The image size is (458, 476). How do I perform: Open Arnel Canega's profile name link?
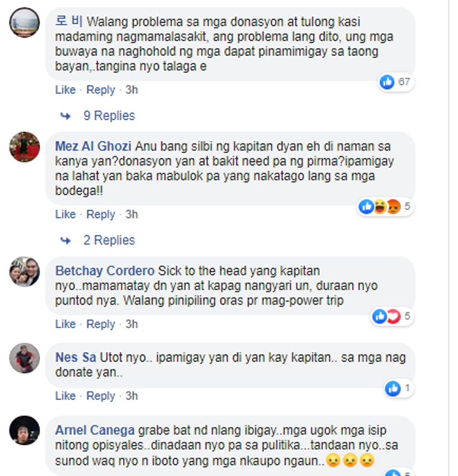[x=95, y=430]
